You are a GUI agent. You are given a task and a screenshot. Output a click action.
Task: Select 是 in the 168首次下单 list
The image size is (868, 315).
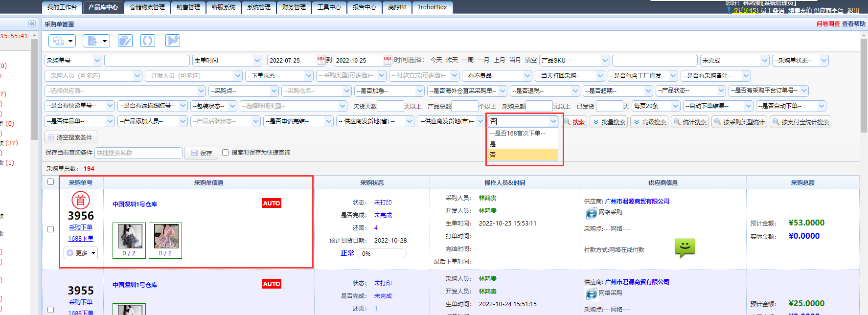523,144
